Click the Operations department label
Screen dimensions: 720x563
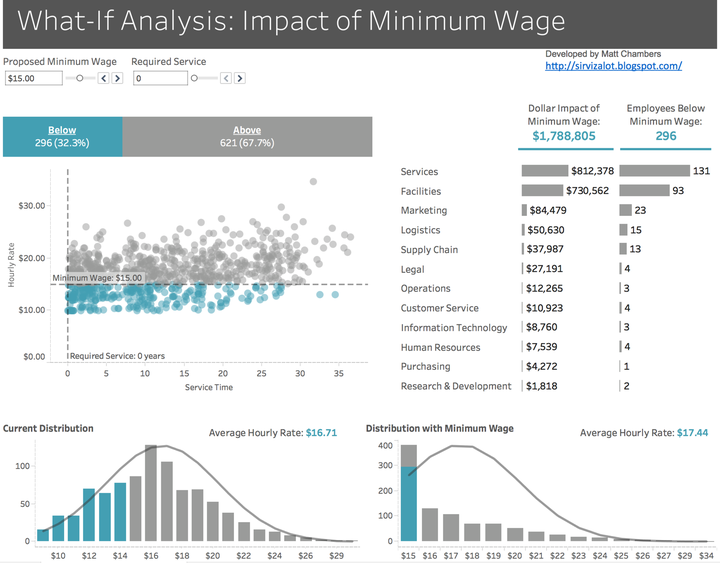click(425, 288)
